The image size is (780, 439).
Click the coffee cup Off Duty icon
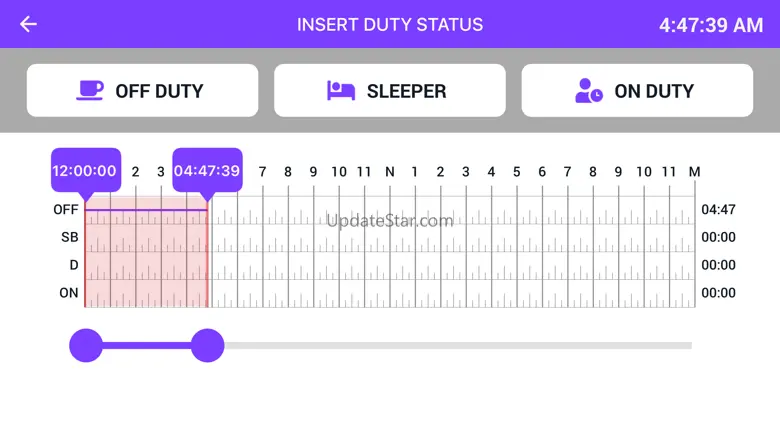tap(90, 91)
